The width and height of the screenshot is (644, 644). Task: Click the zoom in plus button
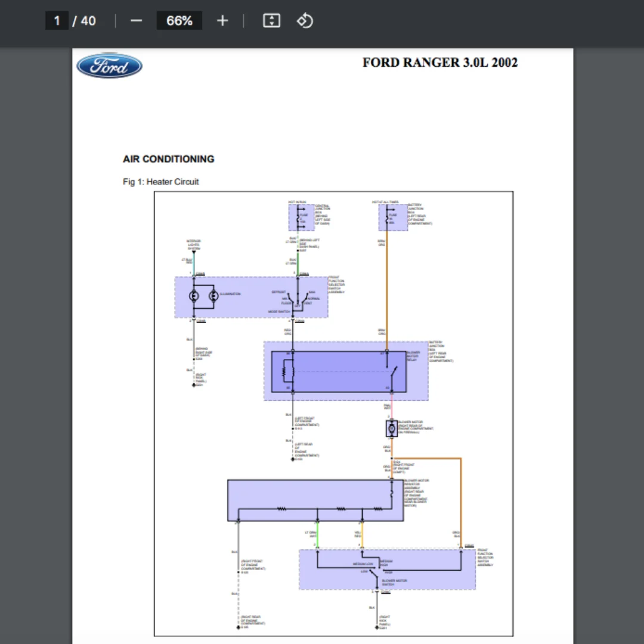tap(222, 20)
